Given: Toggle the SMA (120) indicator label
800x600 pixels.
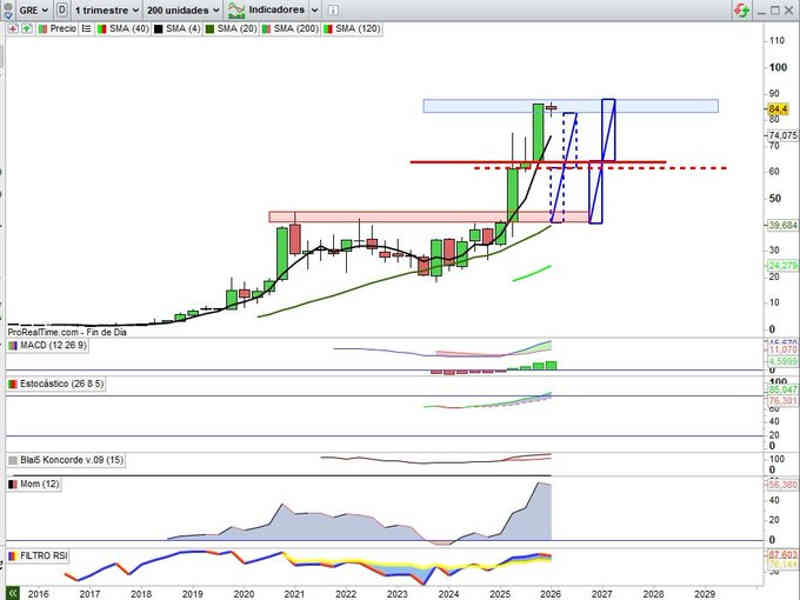Looking at the screenshot, I should click(x=360, y=29).
